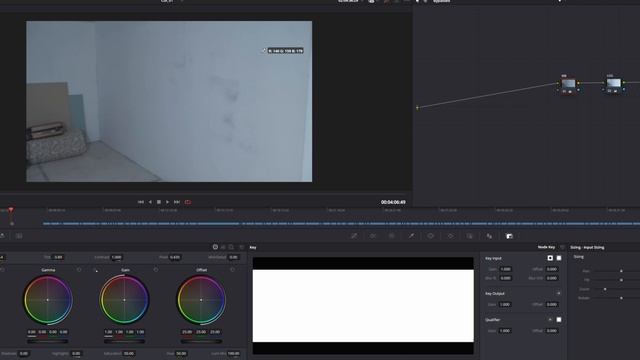Screen dimensions: 640x360
Task: Select the Sizing - Input Sizing header
Action: pyautogui.click(x=587, y=247)
